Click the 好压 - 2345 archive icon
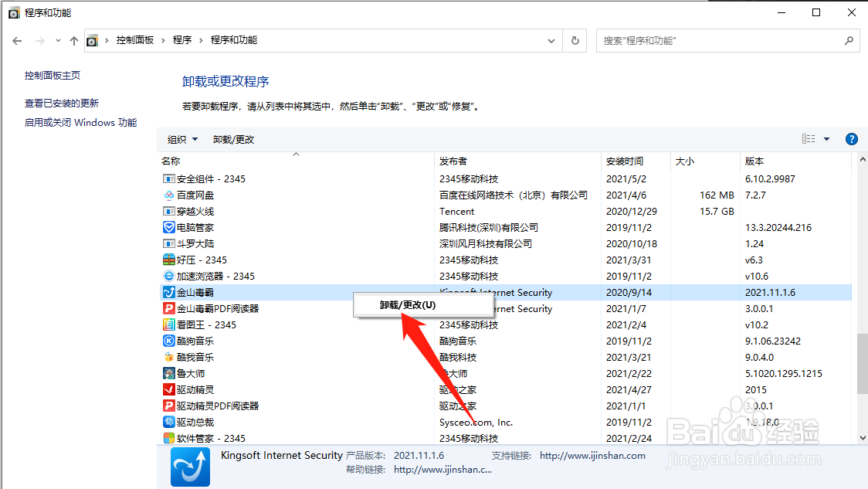The width and height of the screenshot is (868, 489). point(169,260)
